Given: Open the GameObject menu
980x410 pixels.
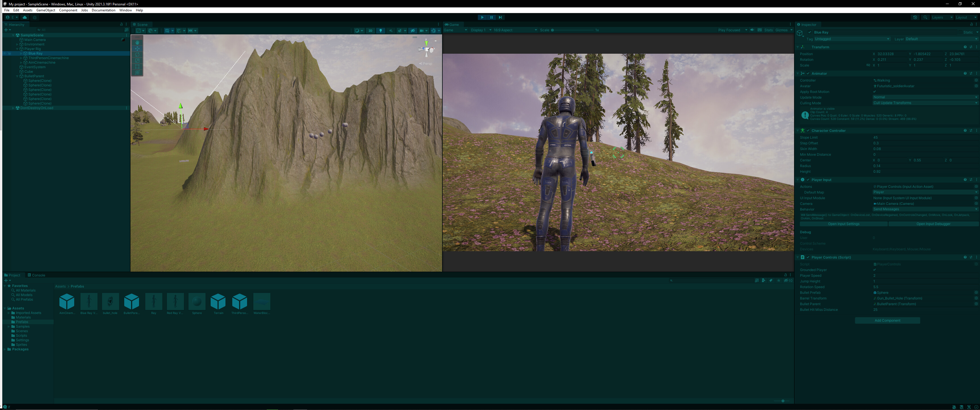Looking at the screenshot, I should coord(46,10).
